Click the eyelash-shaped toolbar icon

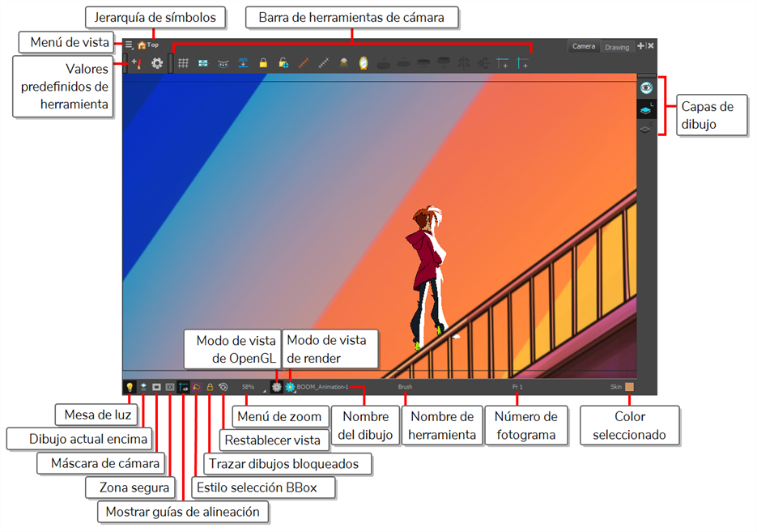coord(223,64)
